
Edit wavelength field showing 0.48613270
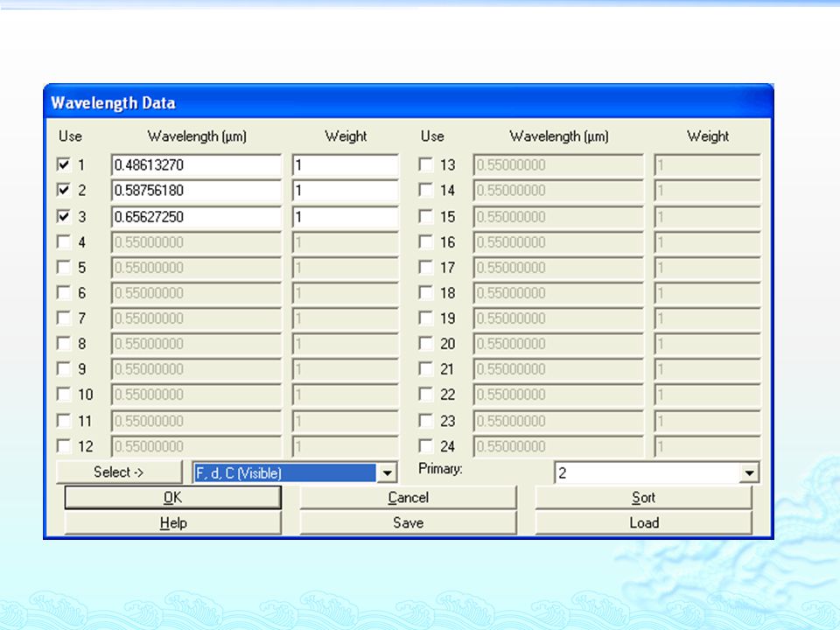point(196,165)
